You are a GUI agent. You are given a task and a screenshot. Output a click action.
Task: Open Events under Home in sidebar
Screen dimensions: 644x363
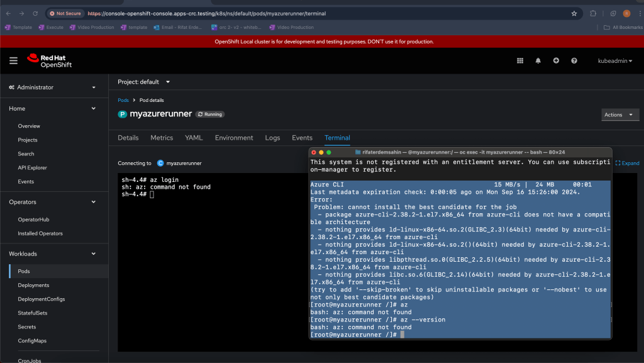[x=26, y=181]
